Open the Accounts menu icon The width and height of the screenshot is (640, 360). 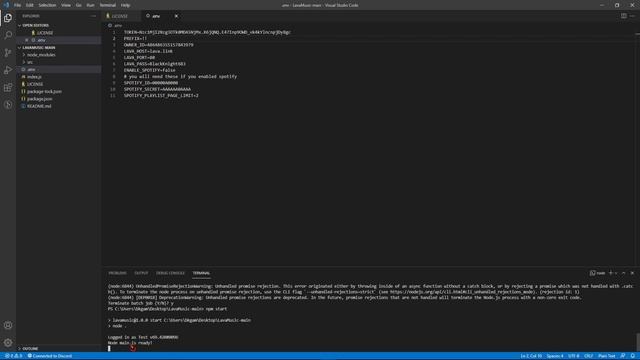click(x=8, y=325)
